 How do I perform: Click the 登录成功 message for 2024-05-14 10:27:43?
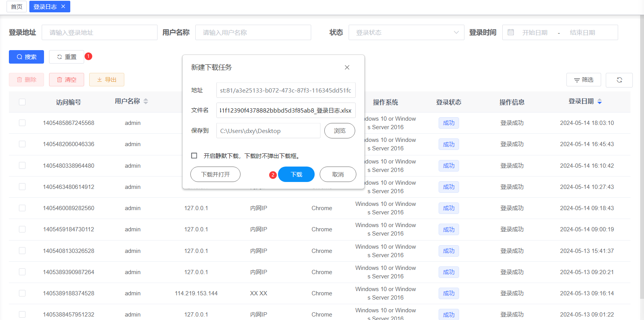(x=512, y=187)
